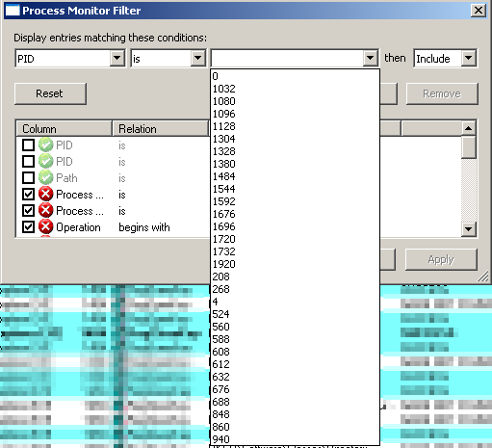Choose PID 208 in dropdown list

point(295,277)
